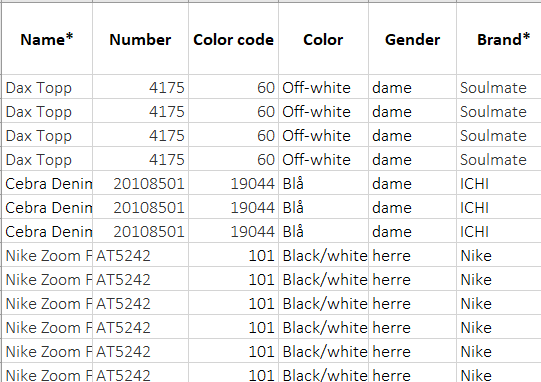The width and height of the screenshot is (541, 382).
Task: Select the first Off-white color cell
Action: 323,87
